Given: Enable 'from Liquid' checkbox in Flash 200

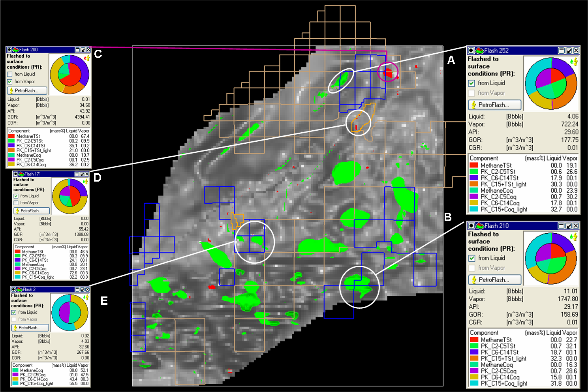Looking at the screenshot, I should click(10, 74).
